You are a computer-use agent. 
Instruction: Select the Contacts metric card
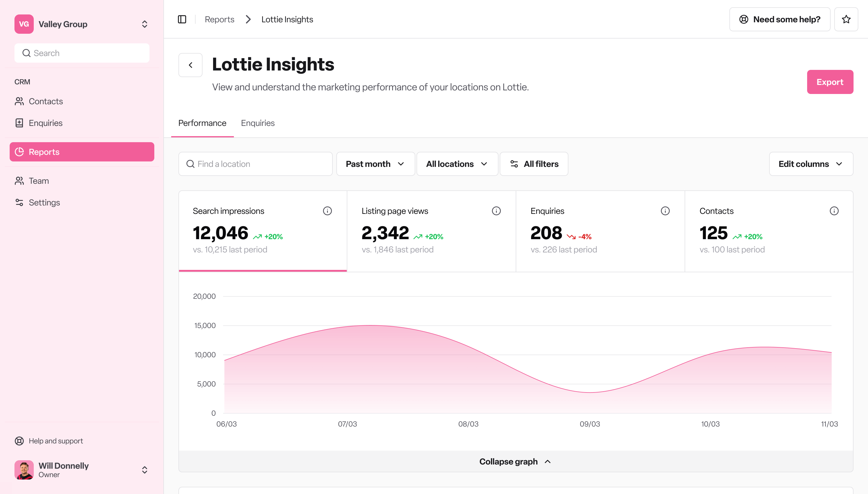tap(769, 231)
